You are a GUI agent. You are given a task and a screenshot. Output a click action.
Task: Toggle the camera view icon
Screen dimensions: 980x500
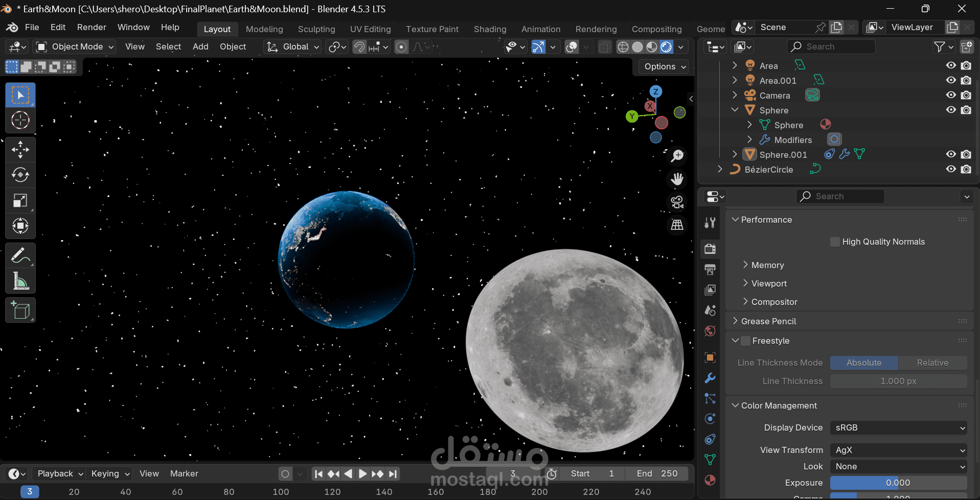(677, 202)
